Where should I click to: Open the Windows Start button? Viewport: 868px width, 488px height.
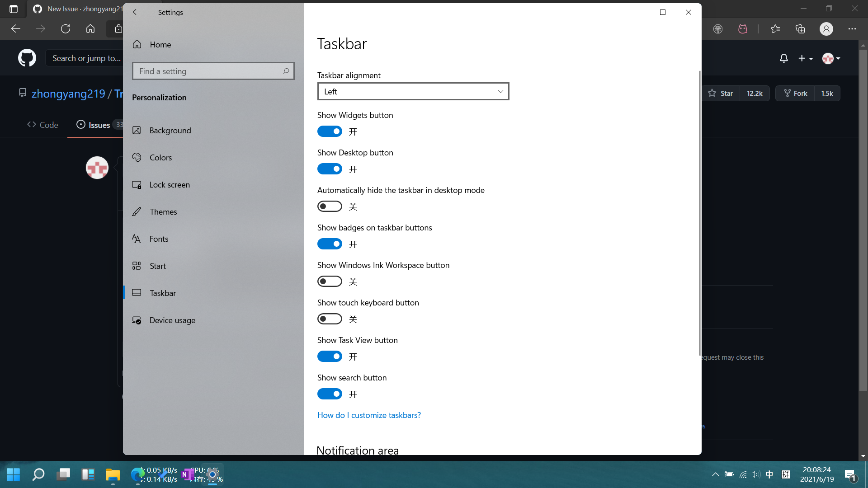pyautogui.click(x=13, y=474)
